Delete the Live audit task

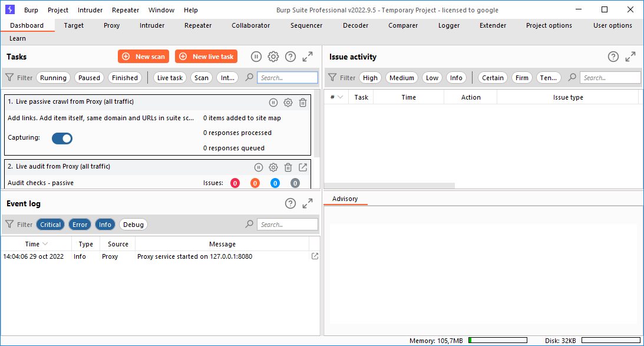pos(288,167)
